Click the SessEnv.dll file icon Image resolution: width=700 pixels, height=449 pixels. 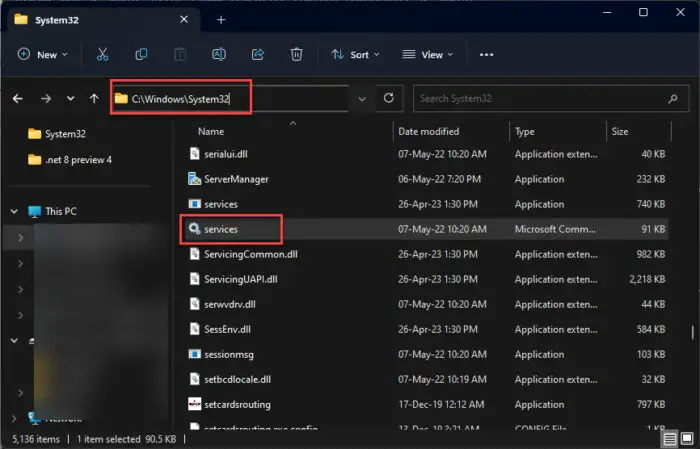[x=195, y=329]
